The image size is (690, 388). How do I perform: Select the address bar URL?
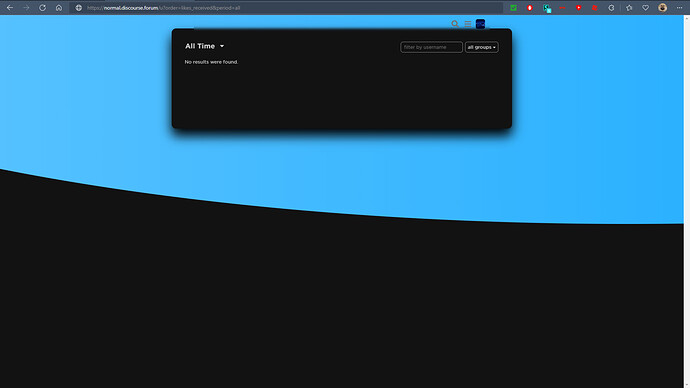[164, 8]
